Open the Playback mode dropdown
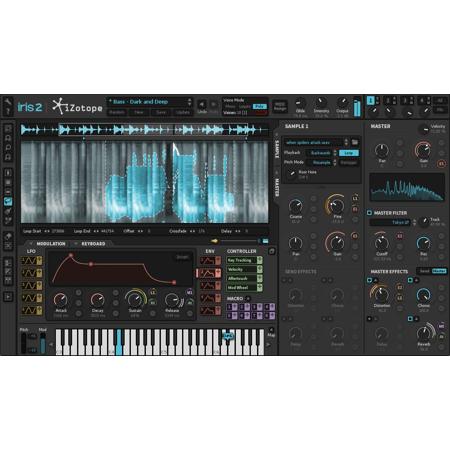The height and width of the screenshot is (450, 450). click(x=320, y=153)
